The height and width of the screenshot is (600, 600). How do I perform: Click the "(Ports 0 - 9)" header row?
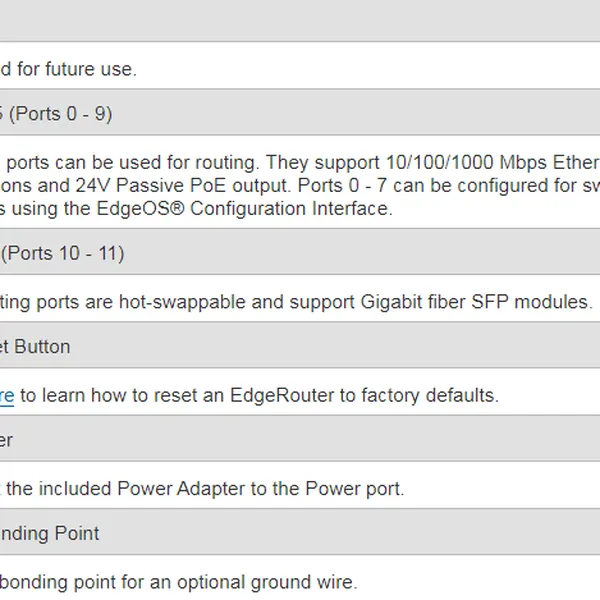(60, 114)
